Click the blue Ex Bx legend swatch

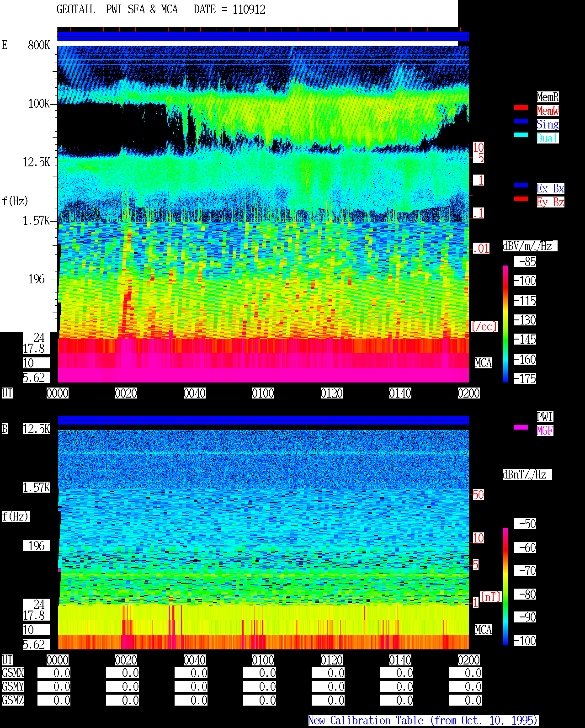[x=521, y=185]
